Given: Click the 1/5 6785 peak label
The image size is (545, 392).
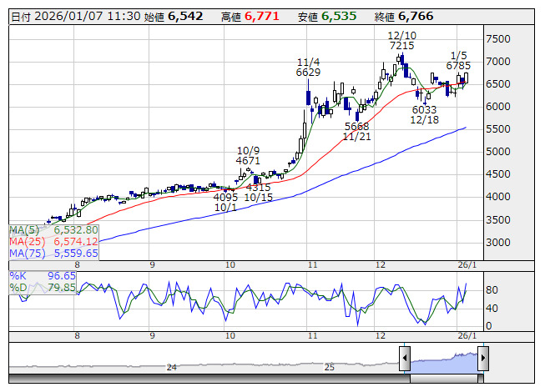Looking at the screenshot, I should click(457, 59).
